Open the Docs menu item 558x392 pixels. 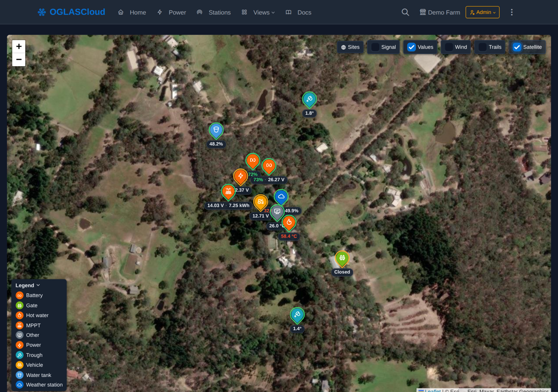click(299, 12)
